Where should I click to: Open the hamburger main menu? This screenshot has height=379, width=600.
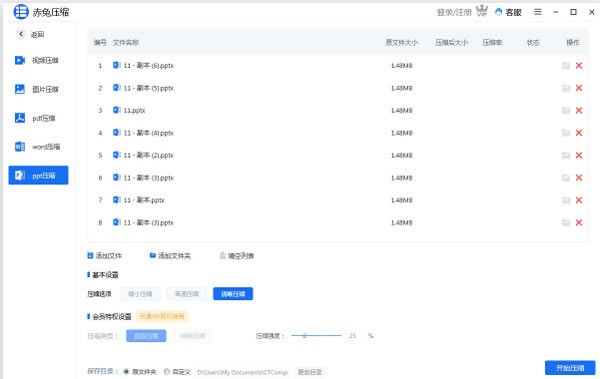point(538,12)
